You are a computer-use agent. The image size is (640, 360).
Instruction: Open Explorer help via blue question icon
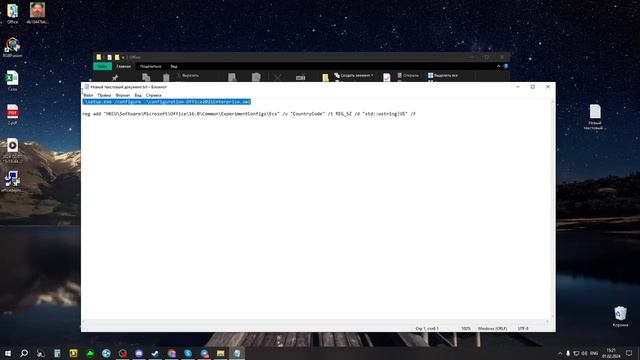click(506, 66)
